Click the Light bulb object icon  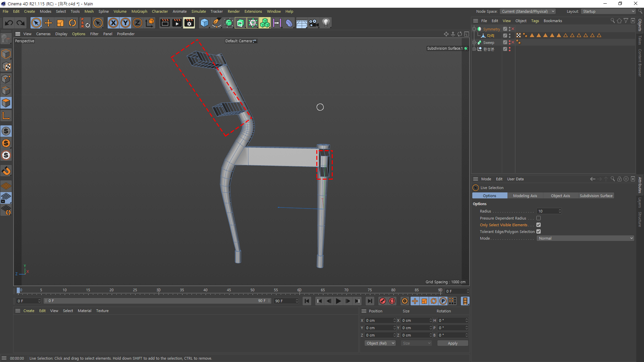click(x=326, y=23)
